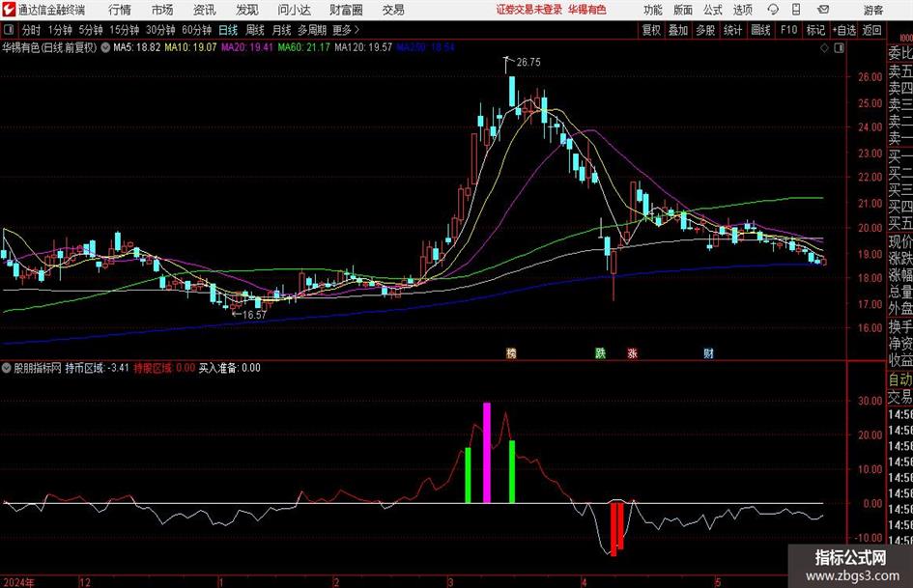Screen dimensions: 913x588
Task: Switch to 60分钟 period
Action: [197, 30]
